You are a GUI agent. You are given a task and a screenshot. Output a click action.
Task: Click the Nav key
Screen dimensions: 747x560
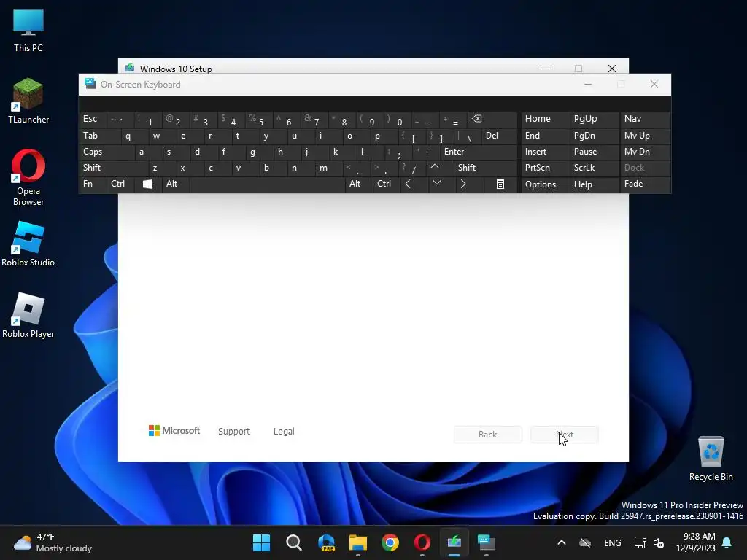pos(645,119)
